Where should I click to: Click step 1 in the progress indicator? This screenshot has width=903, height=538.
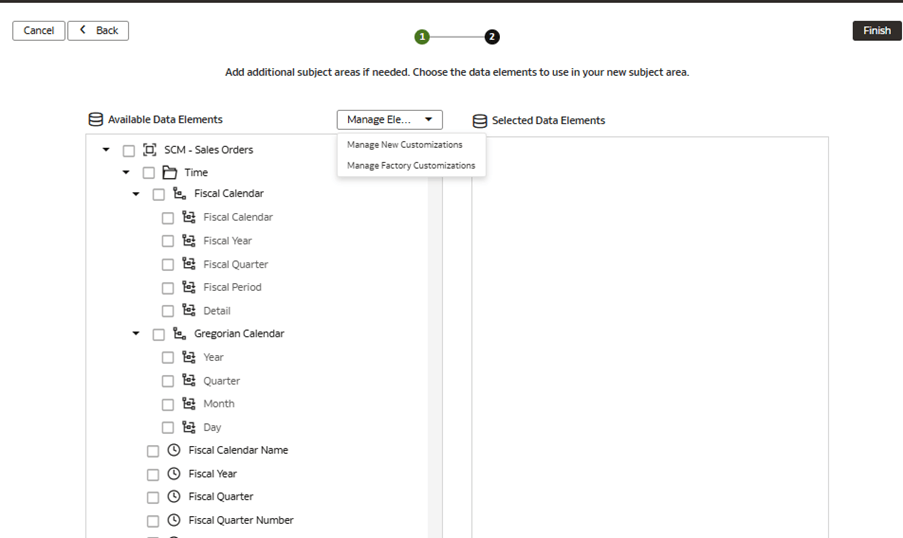[x=422, y=37]
